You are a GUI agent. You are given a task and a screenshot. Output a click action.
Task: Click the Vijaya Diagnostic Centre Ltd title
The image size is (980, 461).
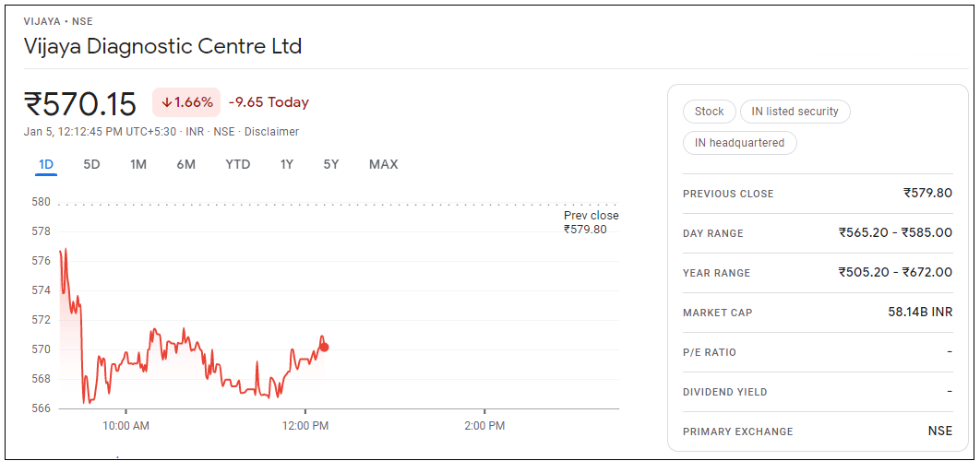coord(162,46)
